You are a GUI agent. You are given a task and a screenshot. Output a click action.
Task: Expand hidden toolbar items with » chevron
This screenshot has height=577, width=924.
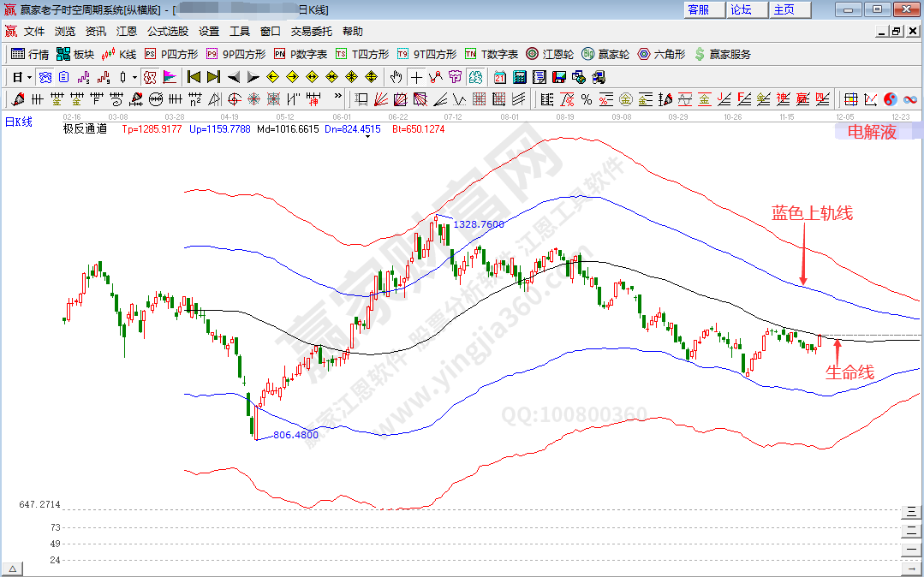pos(337,98)
